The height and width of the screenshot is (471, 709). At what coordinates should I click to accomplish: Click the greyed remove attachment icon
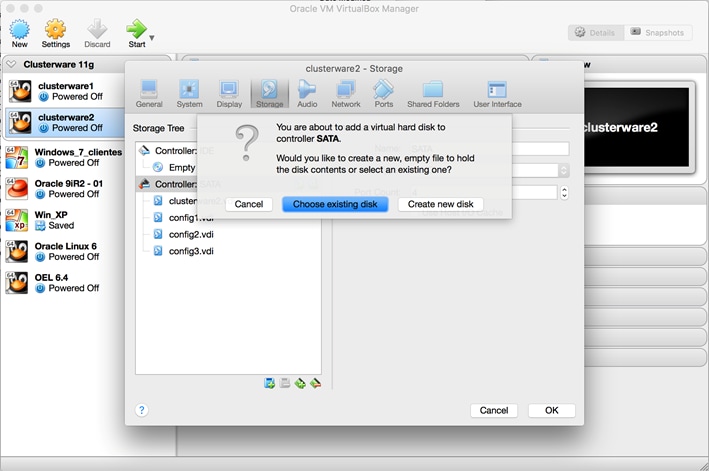pos(284,383)
